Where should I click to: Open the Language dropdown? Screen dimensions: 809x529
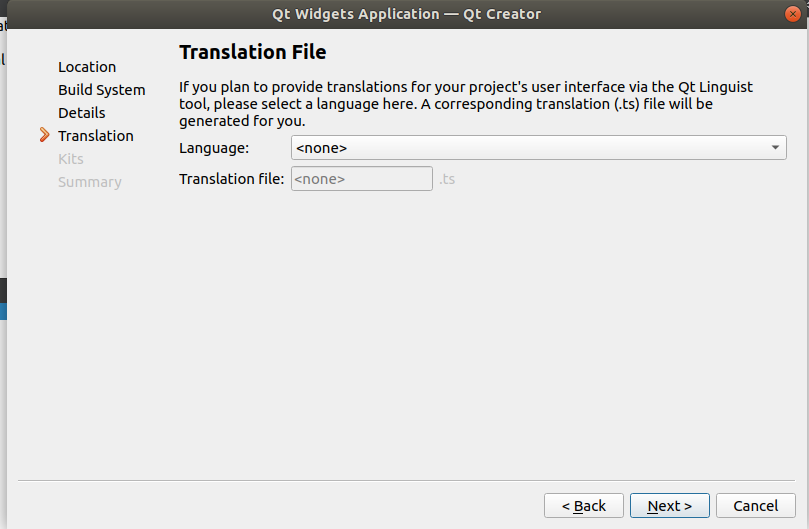539,148
